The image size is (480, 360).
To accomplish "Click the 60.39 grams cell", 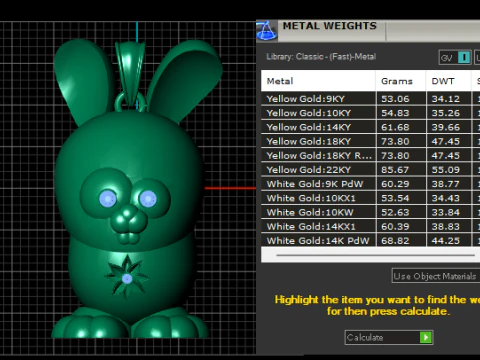I will tap(401, 226).
